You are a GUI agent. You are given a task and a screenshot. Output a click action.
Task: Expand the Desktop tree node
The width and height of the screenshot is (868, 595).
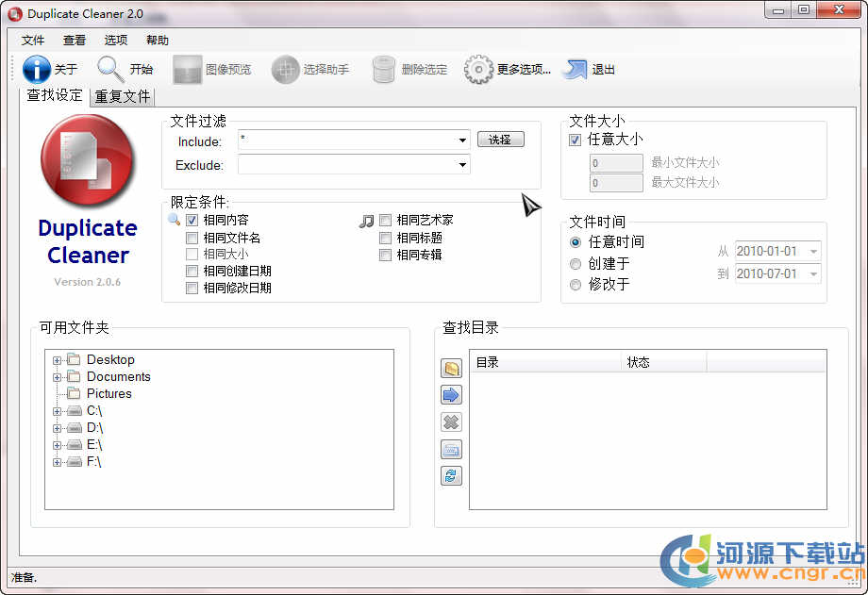pyautogui.click(x=58, y=359)
